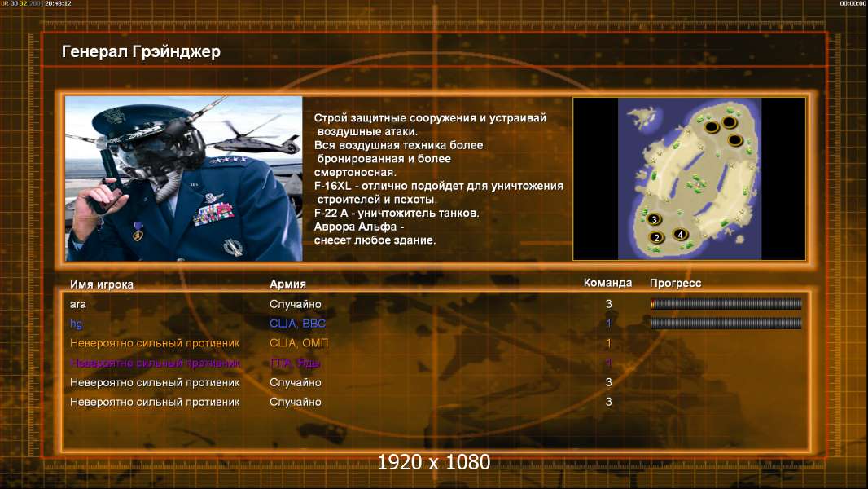Click the orange 'США, ОМП' army entry

point(299,343)
